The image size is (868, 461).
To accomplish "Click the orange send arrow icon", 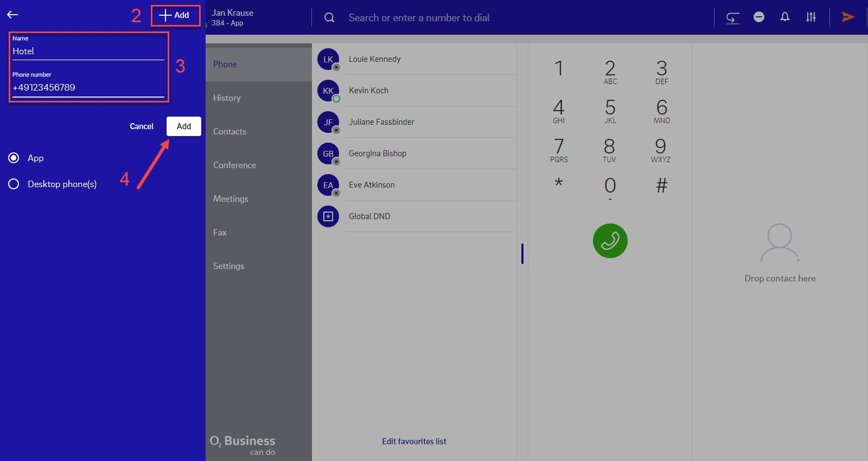I will pos(848,17).
